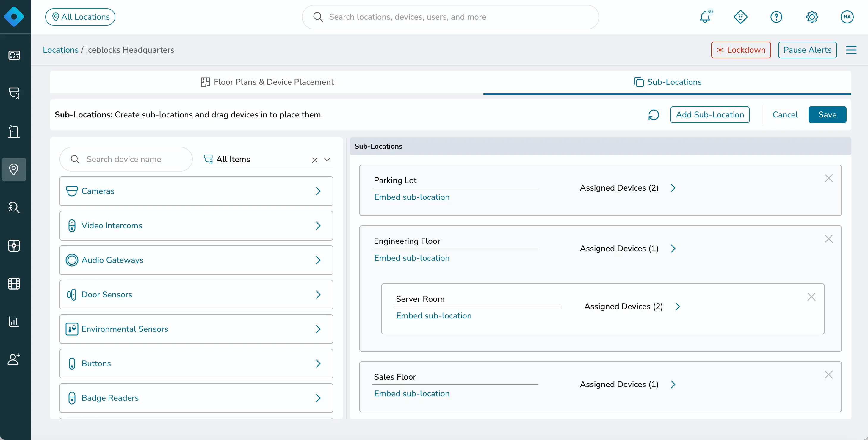Open the notifications bell icon
The image size is (868, 440).
pyautogui.click(x=705, y=17)
